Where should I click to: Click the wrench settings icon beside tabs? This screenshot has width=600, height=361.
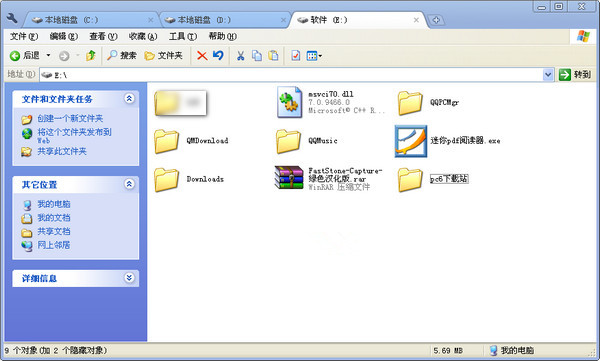coord(12,19)
